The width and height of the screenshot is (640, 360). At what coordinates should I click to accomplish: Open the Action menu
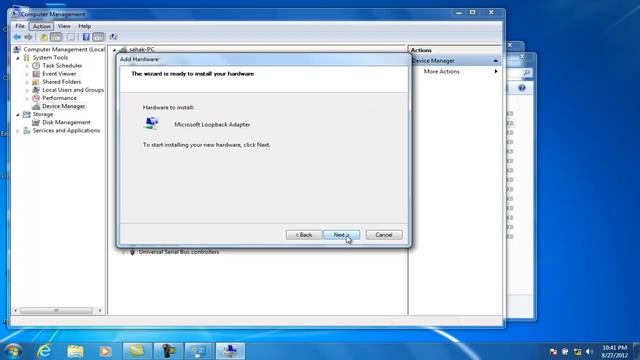(x=42, y=26)
